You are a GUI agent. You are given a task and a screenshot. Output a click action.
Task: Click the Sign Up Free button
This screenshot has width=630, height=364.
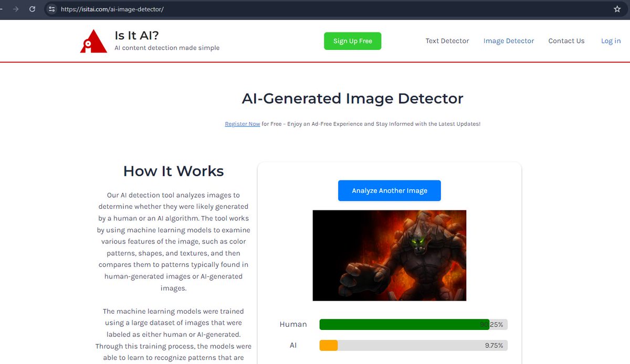(x=352, y=41)
